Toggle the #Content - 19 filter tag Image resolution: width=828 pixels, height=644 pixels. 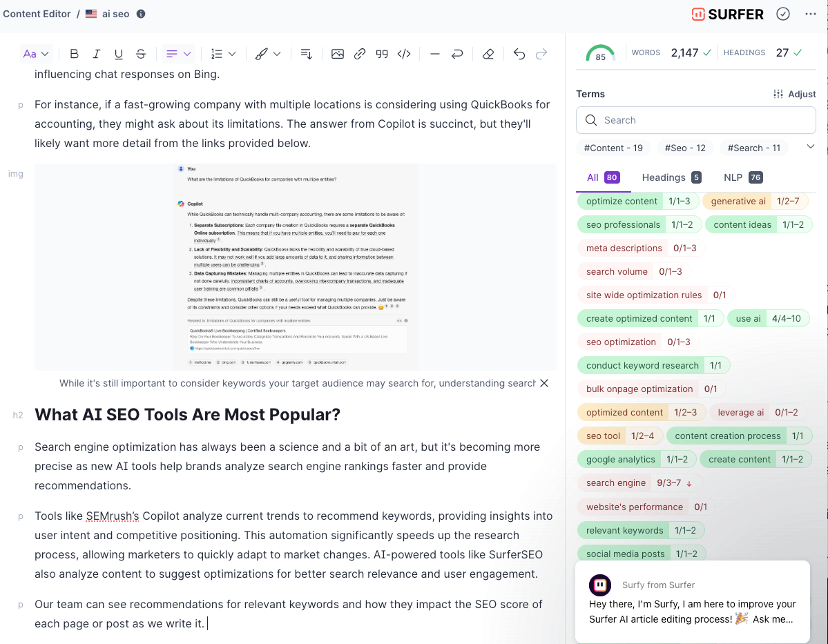pyautogui.click(x=613, y=148)
